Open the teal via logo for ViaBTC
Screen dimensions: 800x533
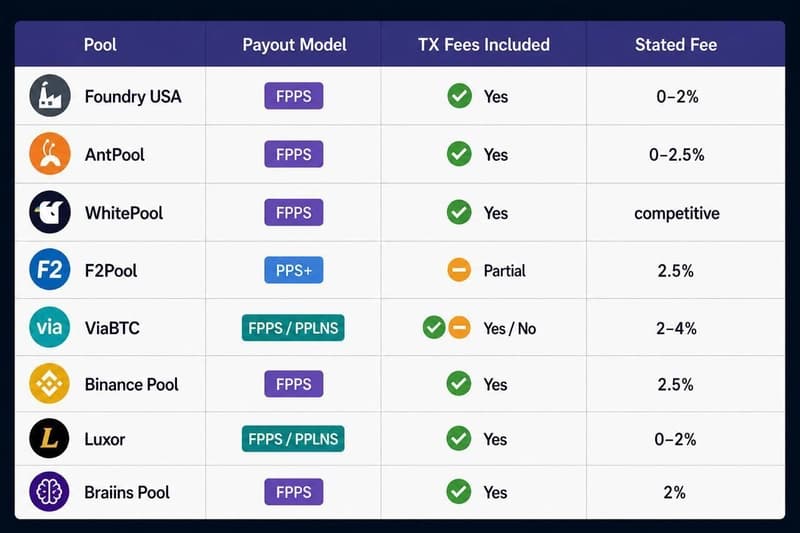49,327
